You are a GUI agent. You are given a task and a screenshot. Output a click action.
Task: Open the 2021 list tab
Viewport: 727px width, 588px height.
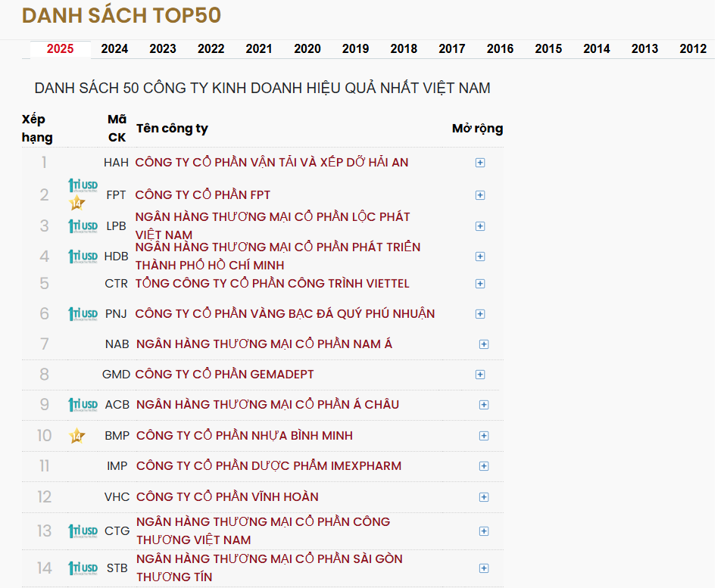point(259,48)
